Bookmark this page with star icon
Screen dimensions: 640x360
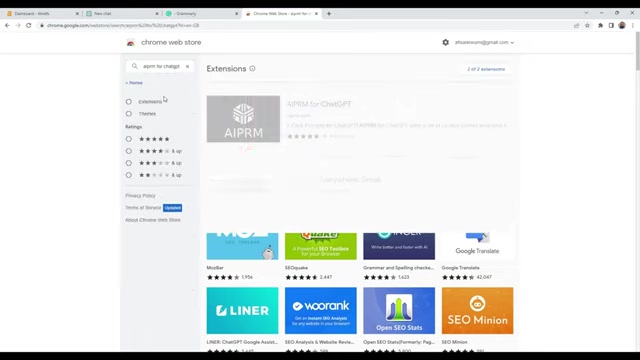tap(587, 25)
